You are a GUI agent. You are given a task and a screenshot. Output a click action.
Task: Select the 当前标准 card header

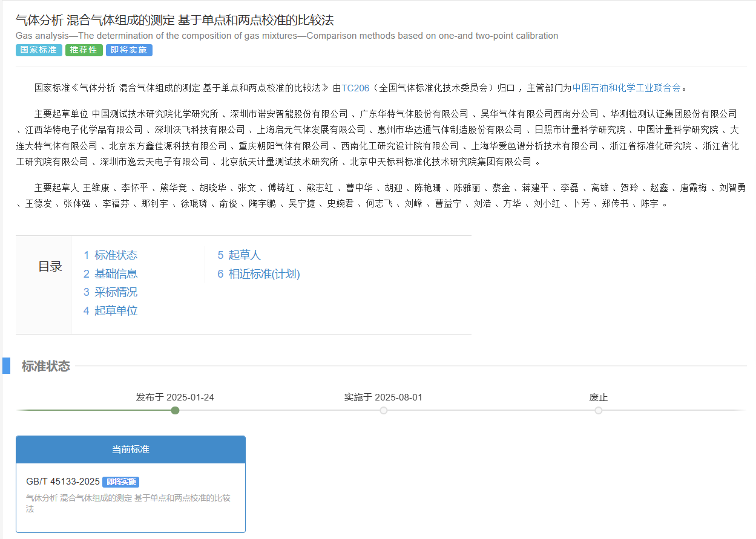click(x=130, y=449)
